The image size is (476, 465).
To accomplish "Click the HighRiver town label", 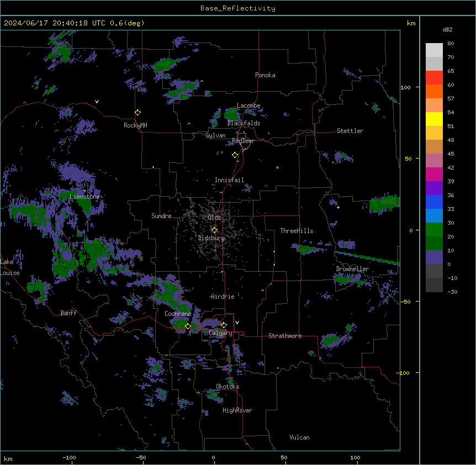I will (237, 410).
